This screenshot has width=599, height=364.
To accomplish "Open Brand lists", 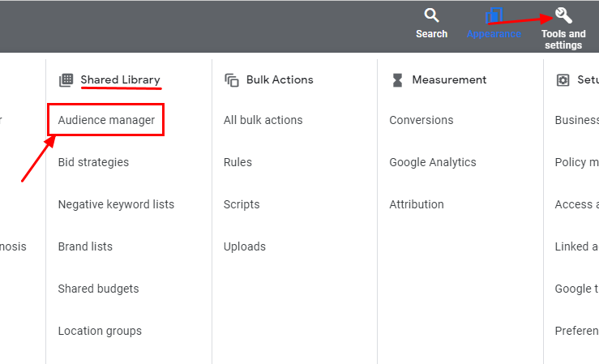I will (x=85, y=246).
